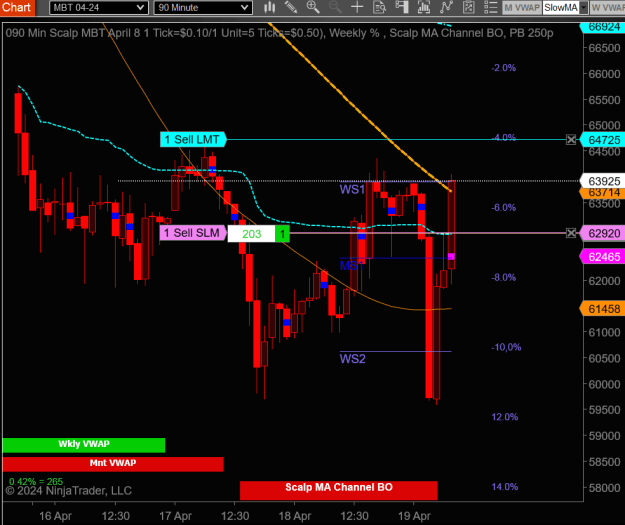Open the chart Properties list icon

point(490,7)
